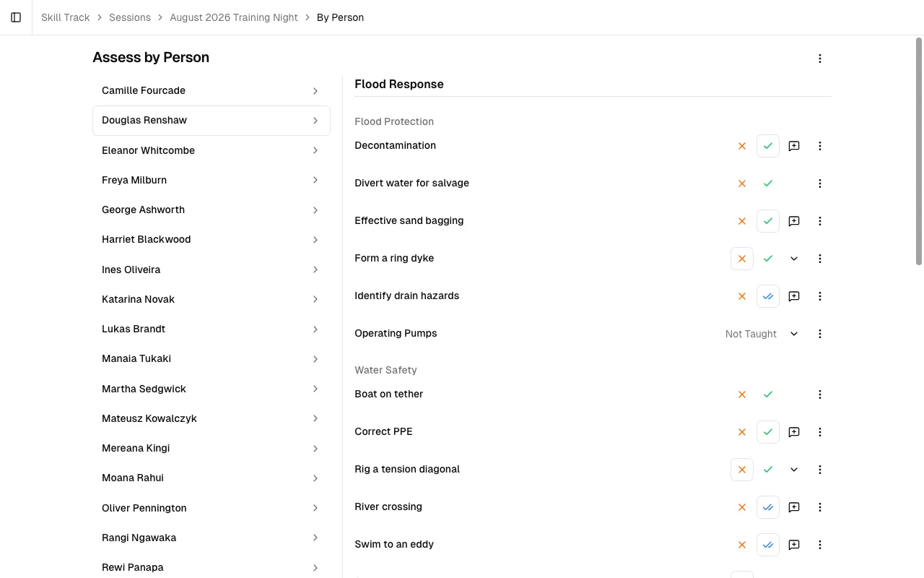Open more options for Divert water for salvage

tap(820, 184)
